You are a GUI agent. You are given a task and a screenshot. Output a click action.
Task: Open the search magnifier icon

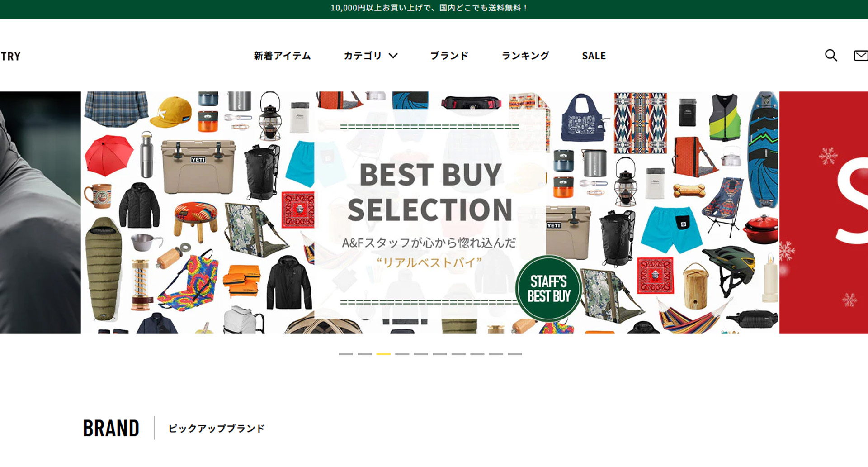point(831,56)
